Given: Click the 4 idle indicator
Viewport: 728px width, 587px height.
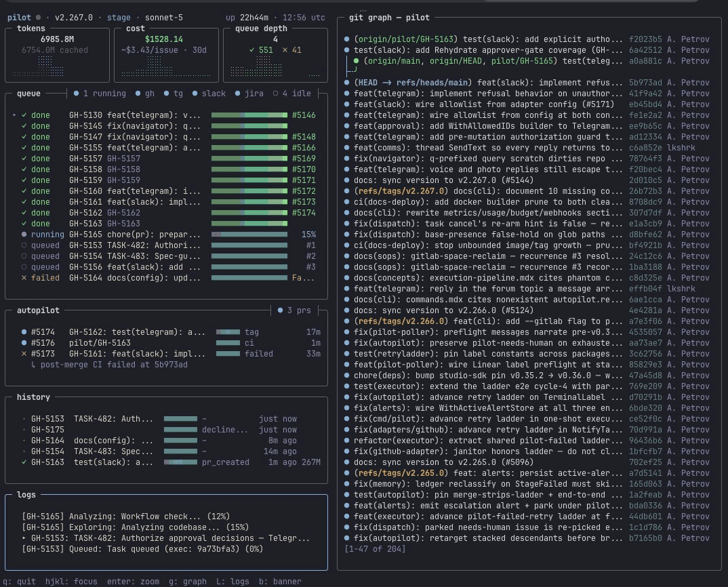Looking at the screenshot, I should point(291,94).
